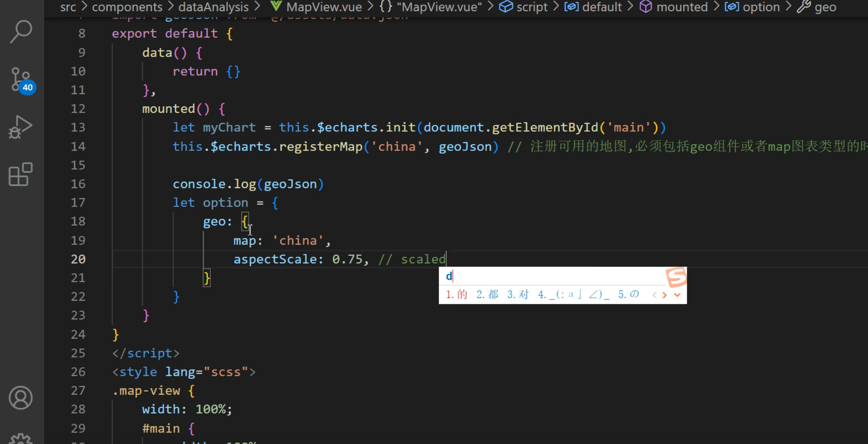Go to next IME candidate page

[665, 295]
